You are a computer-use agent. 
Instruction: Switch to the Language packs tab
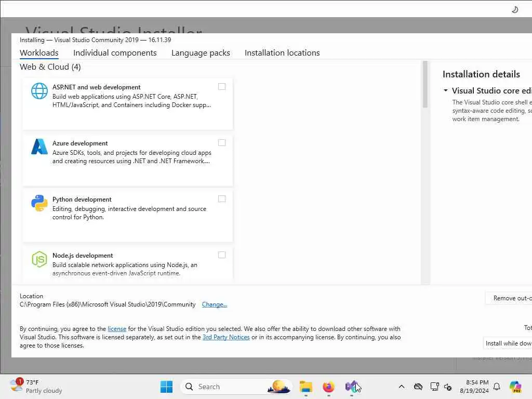[201, 53]
